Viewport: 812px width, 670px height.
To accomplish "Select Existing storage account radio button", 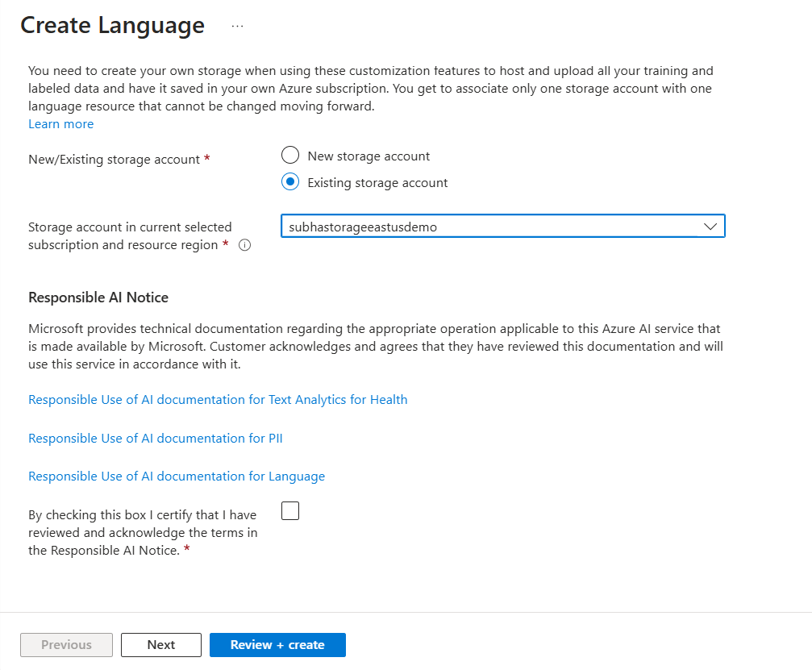I will click(x=290, y=182).
